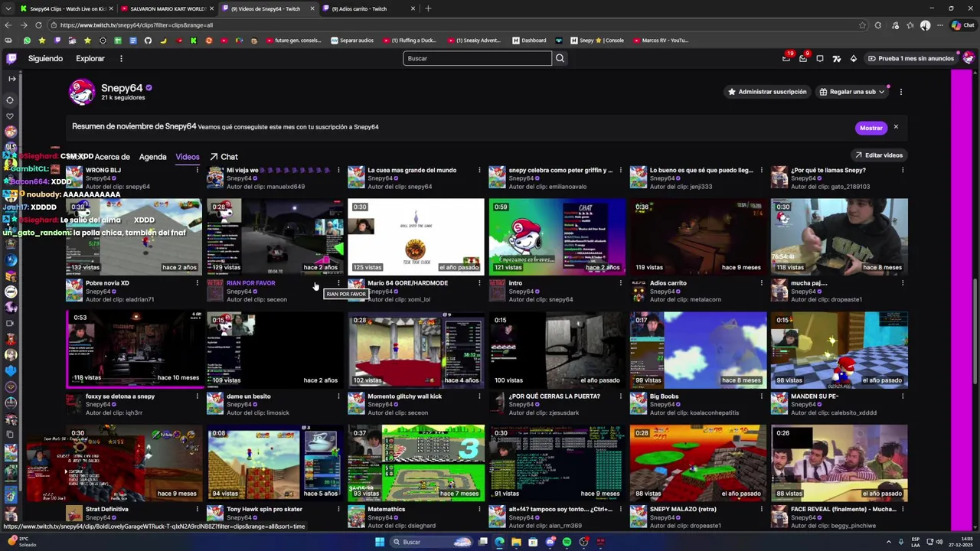Open the FACE REVEAL clip thumbnail
The image size is (980, 551).
click(839, 462)
